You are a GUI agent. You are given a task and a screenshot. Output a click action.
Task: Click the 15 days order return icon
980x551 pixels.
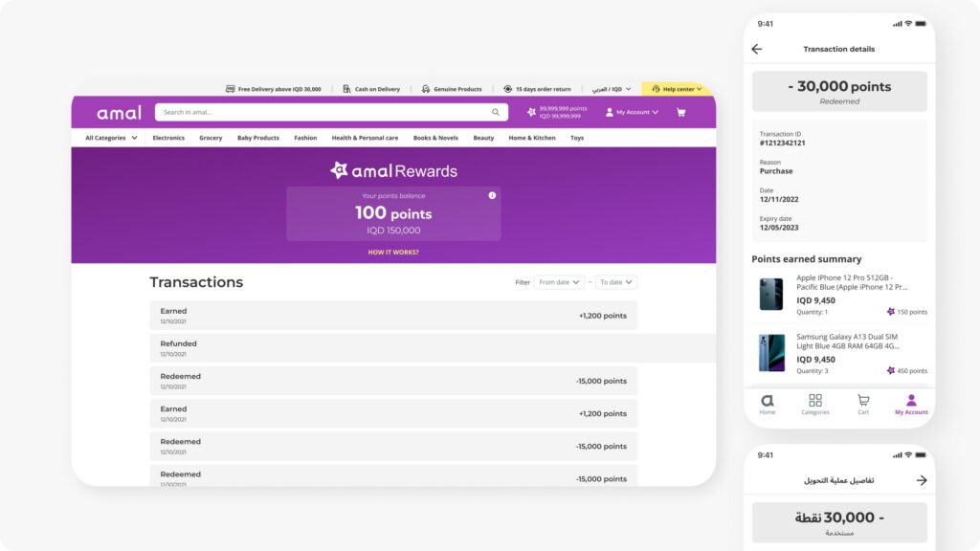pos(507,89)
